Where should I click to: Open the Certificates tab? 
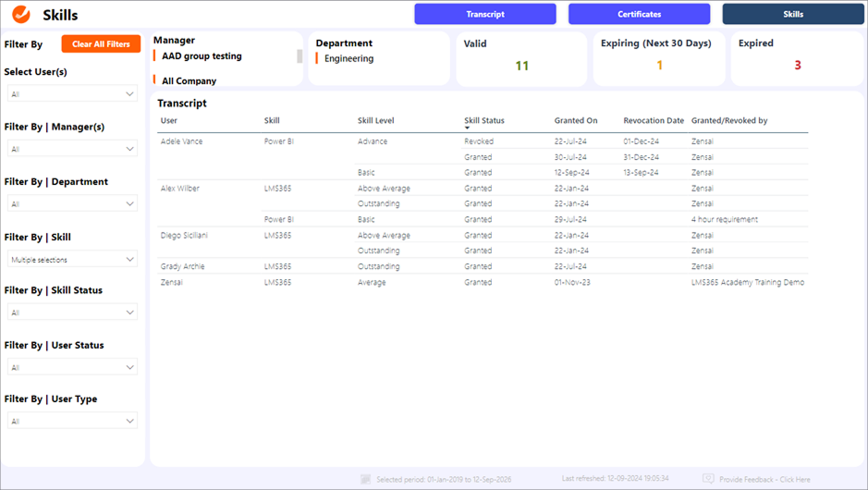pos(639,14)
